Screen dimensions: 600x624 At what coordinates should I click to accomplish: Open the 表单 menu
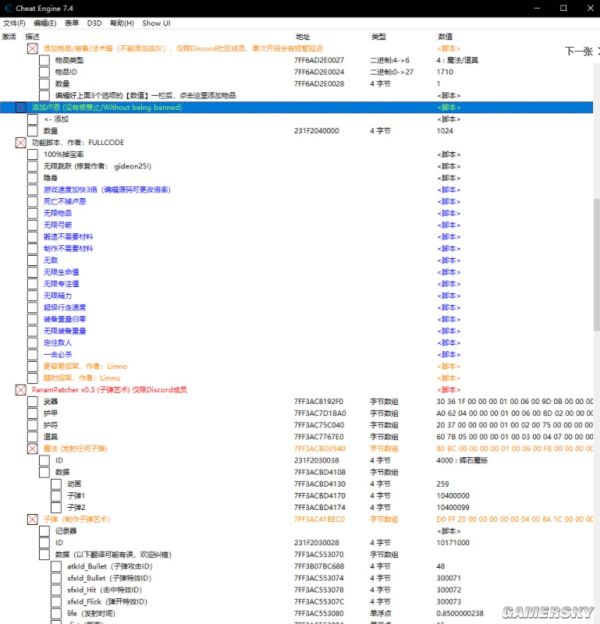[x=72, y=23]
